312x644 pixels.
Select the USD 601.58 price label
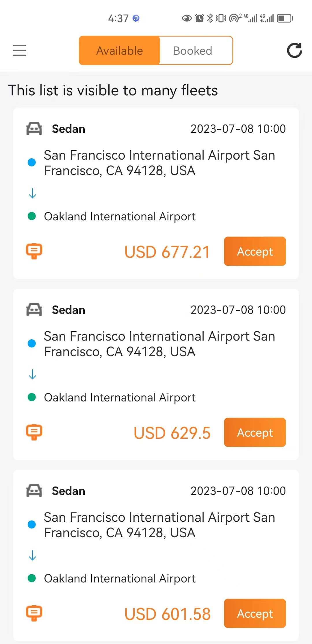coord(168,614)
